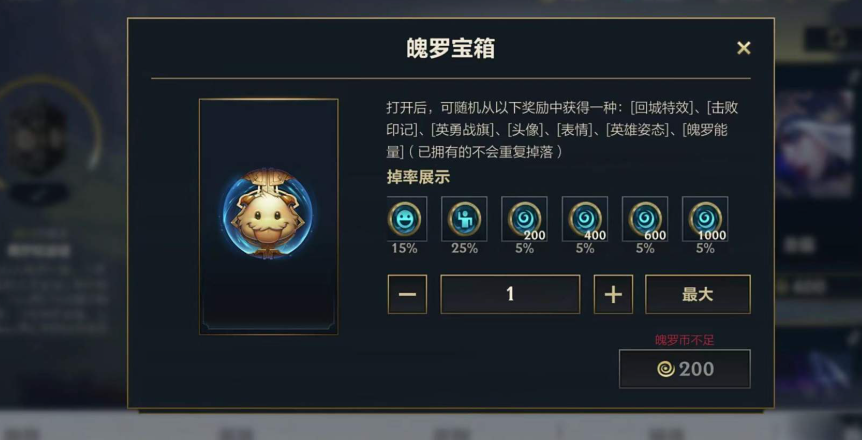Decrease chest quantity with the minus button
Viewport: 862px width, 440px height.
[x=407, y=294]
